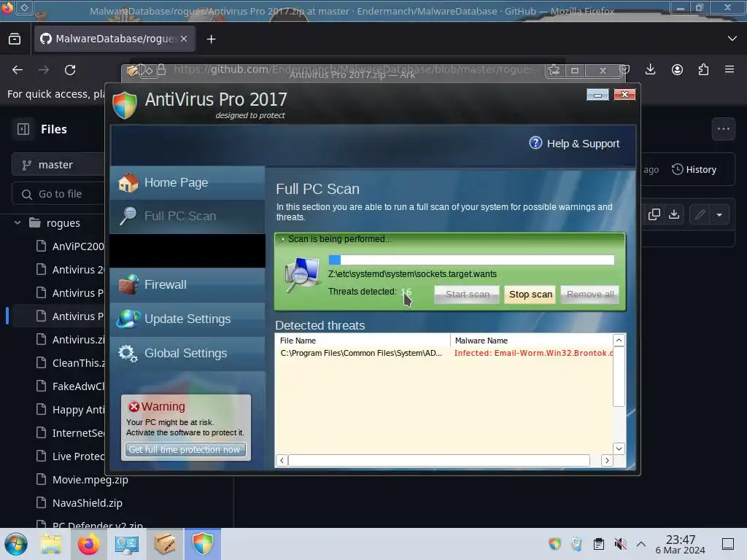Click the AntiVirus Pro shield logo

[x=125, y=105]
